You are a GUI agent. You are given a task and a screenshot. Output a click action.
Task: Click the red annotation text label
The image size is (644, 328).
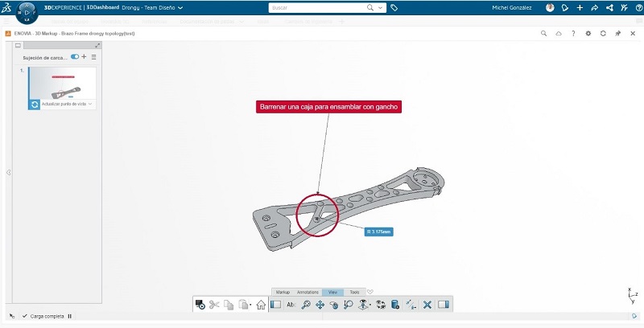tap(328, 107)
